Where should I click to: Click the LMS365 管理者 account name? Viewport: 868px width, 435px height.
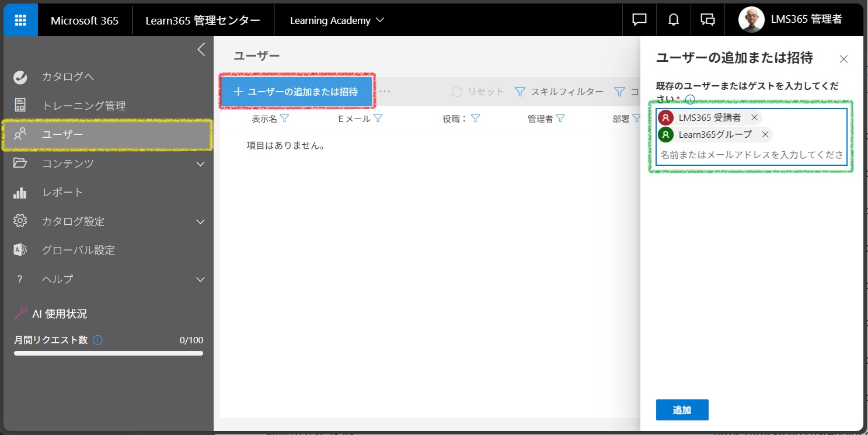point(806,20)
